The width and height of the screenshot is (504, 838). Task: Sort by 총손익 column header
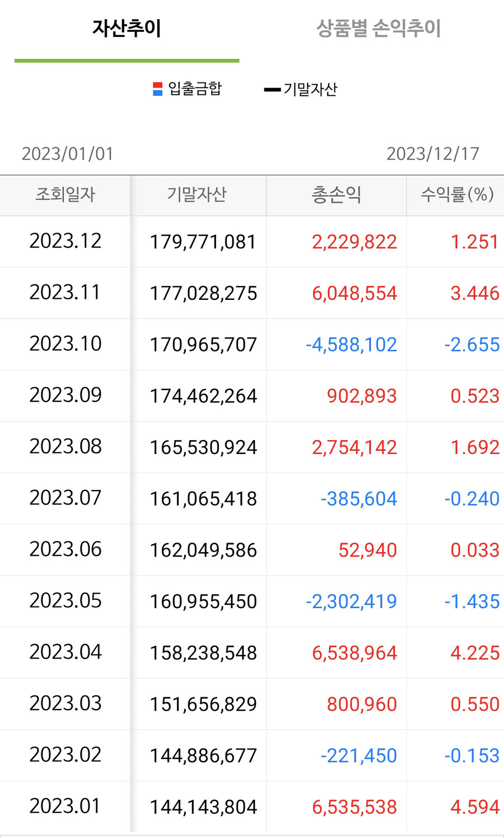point(336,195)
